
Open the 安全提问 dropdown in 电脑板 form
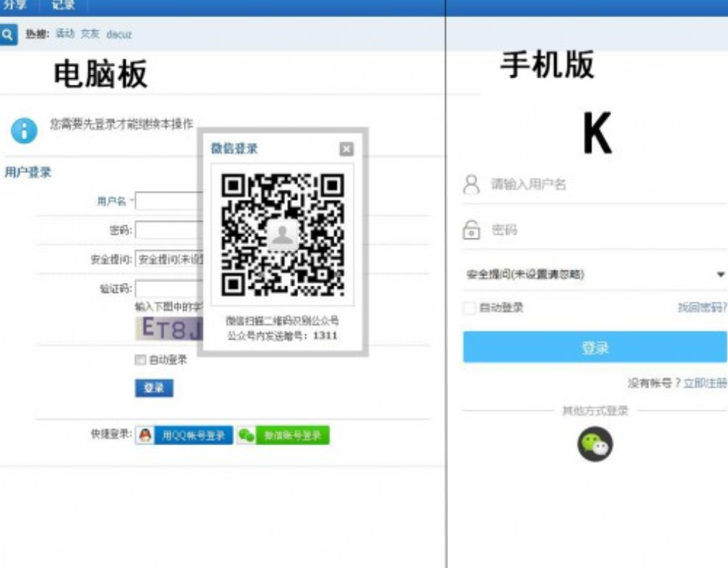tap(170, 259)
